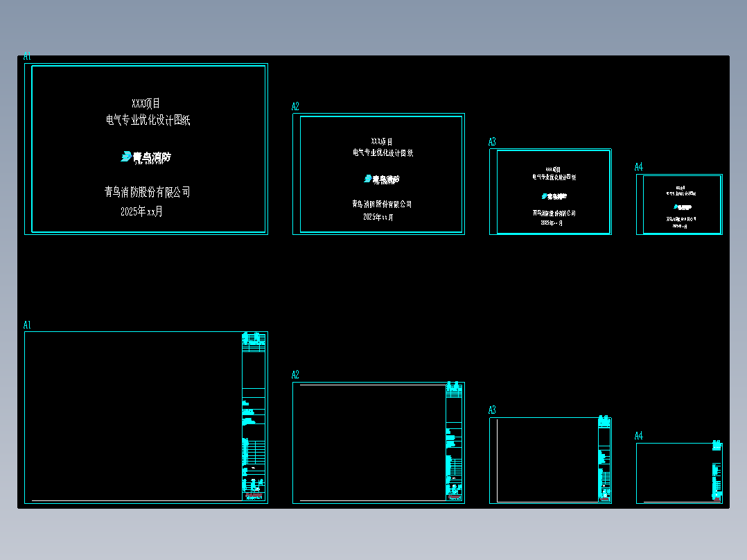Select the company name line on the A3 cover
747x560 pixels.
[554, 213]
